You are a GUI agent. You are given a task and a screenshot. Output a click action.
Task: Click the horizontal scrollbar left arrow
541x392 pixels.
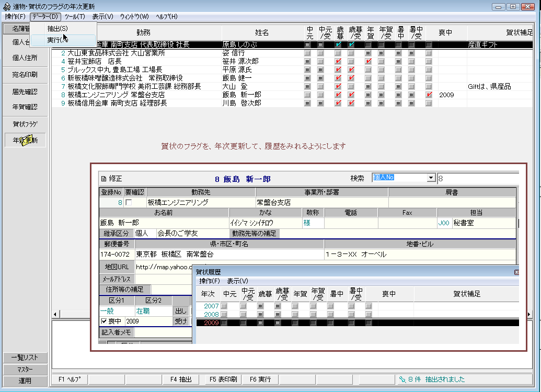coord(55,314)
